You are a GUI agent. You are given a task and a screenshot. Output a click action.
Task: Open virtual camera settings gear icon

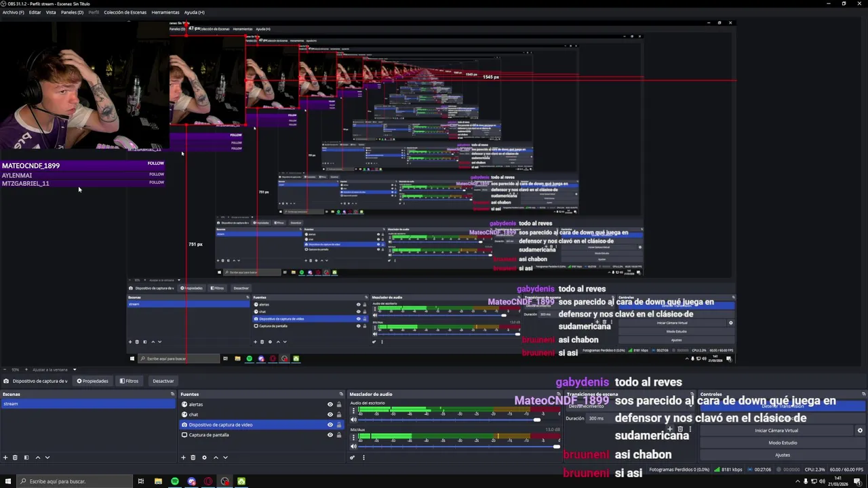coord(860,430)
